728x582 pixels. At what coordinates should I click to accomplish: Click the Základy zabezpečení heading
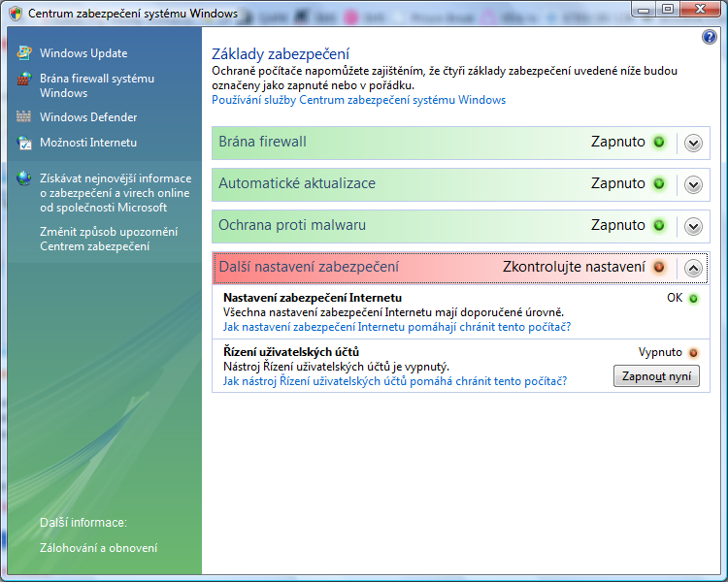[281, 54]
